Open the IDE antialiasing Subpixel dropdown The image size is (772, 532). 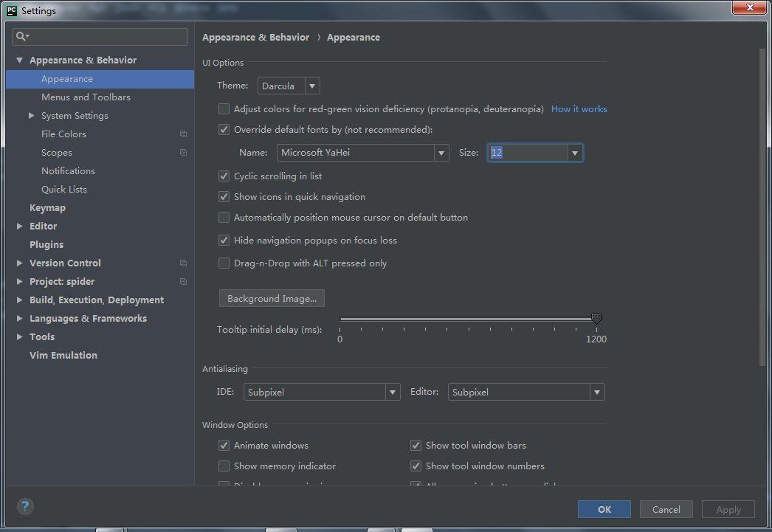tap(322, 393)
